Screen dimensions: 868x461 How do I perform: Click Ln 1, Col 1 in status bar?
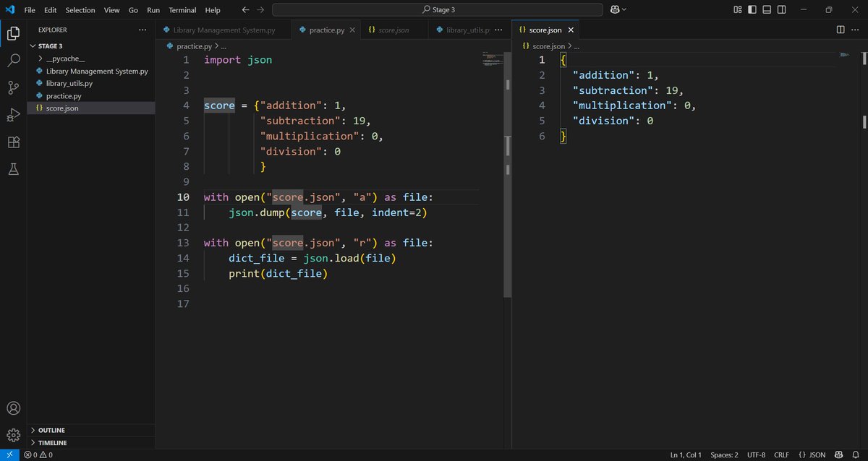click(686, 454)
